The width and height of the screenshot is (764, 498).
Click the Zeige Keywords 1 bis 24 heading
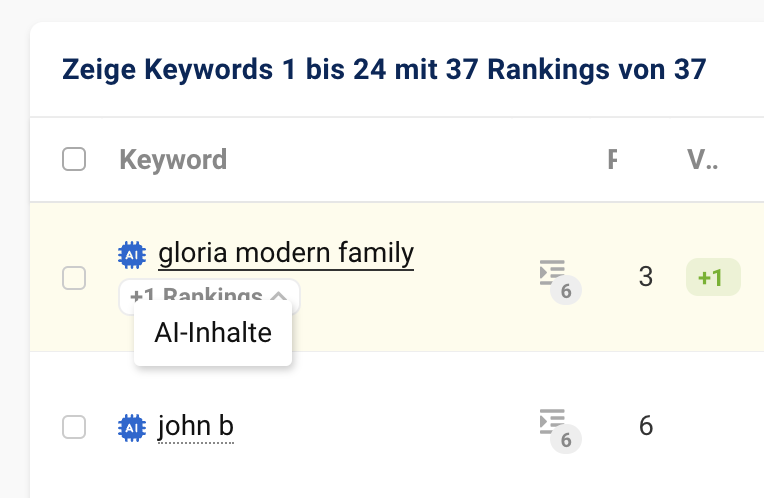tap(384, 70)
